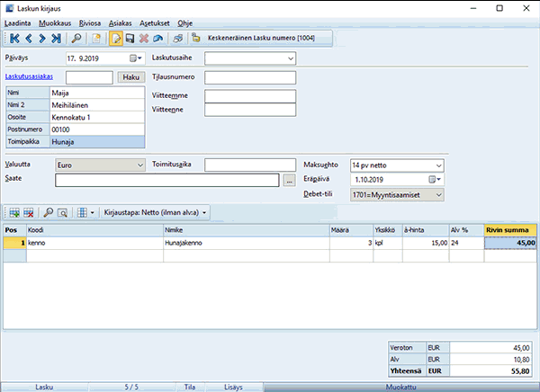Click the magnifier search icon in top toolbar
Viewport: 540px width, 392px height.
click(78, 39)
